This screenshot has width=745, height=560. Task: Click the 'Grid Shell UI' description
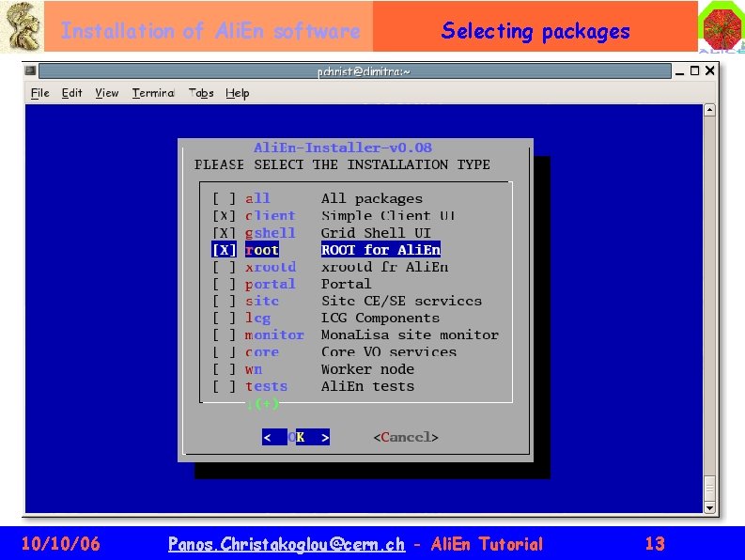(376, 233)
